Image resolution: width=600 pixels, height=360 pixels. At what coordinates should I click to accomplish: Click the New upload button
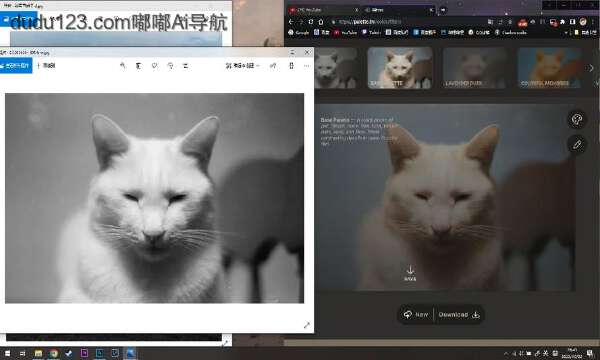pos(416,314)
